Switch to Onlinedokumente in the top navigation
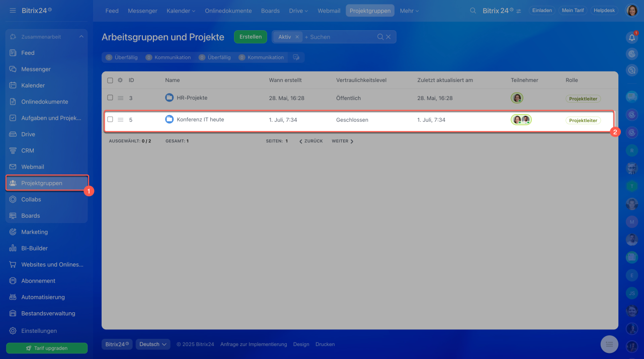The image size is (644, 359). 228,11
